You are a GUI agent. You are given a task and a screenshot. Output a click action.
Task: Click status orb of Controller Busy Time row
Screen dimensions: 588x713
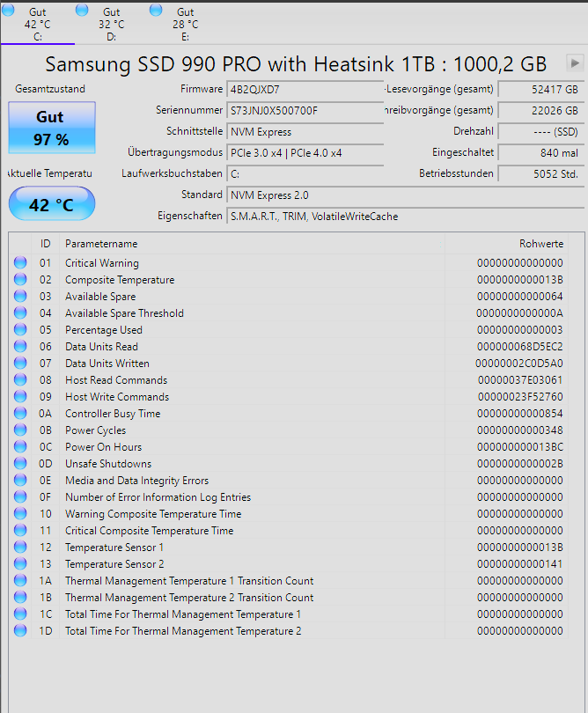click(x=20, y=413)
